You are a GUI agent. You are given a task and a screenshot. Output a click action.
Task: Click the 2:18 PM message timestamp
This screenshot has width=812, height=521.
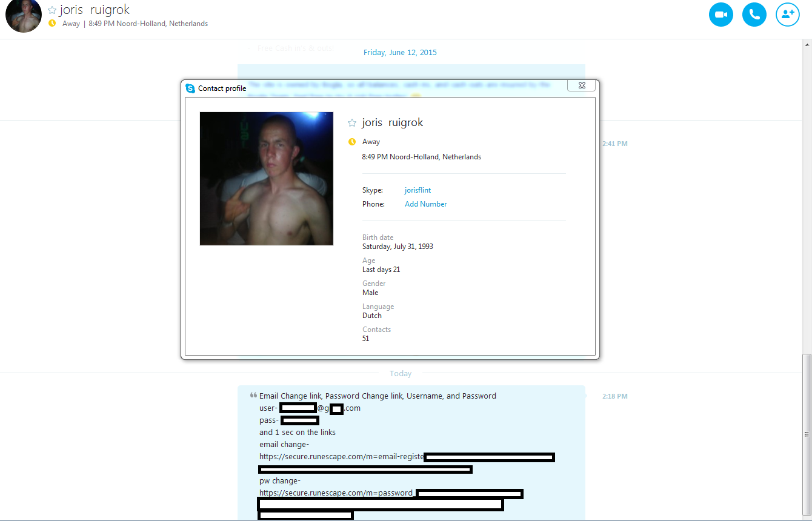click(614, 396)
